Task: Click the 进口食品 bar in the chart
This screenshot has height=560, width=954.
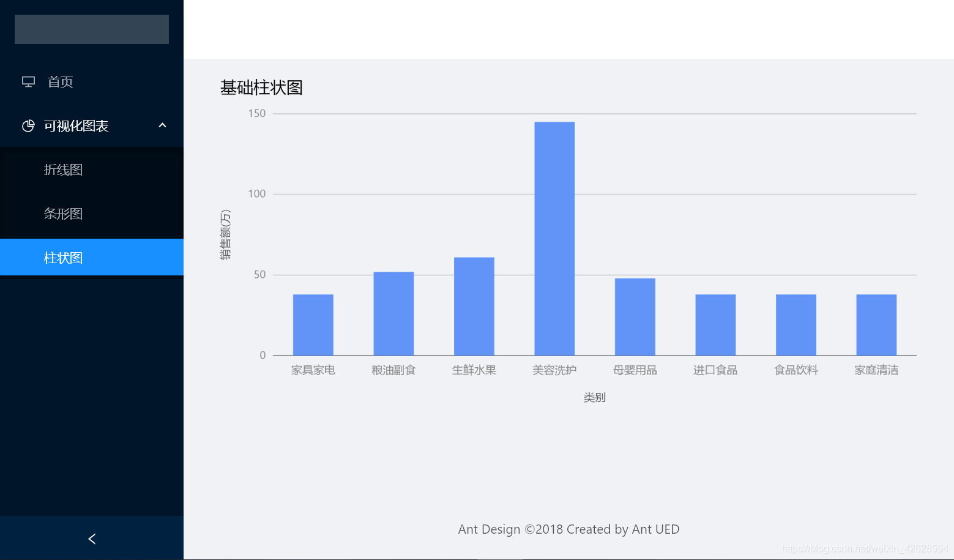Action: tap(715, 325)
